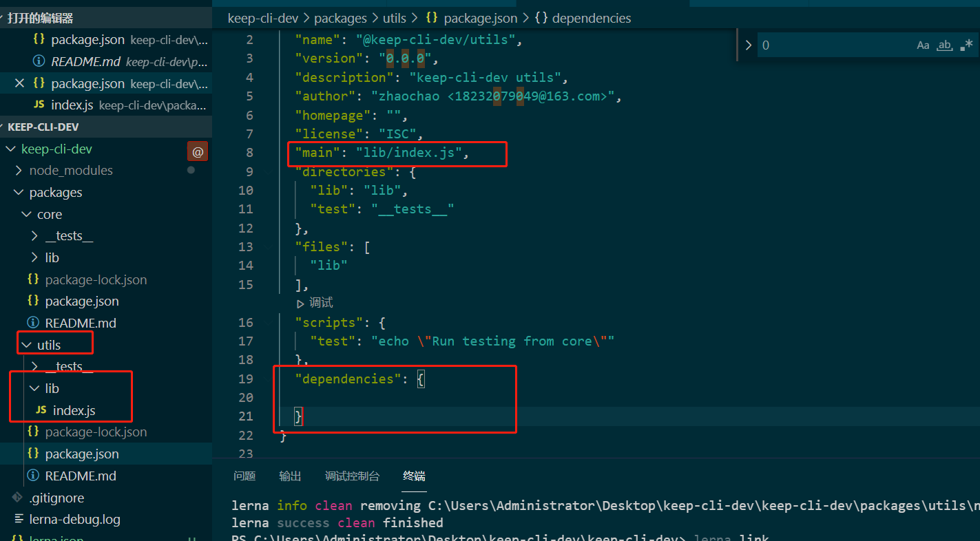Expand replace row via find widget chevron

749,45
